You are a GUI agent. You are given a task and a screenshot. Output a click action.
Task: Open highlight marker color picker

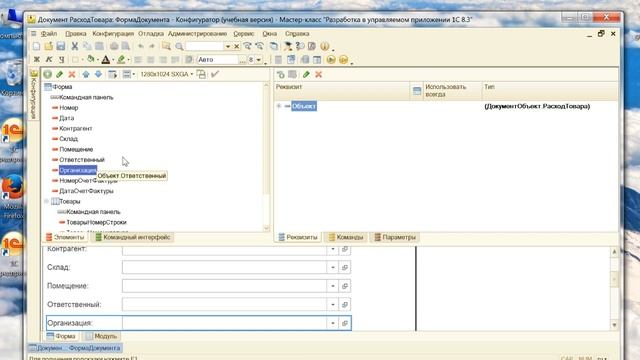coord(121,60)
